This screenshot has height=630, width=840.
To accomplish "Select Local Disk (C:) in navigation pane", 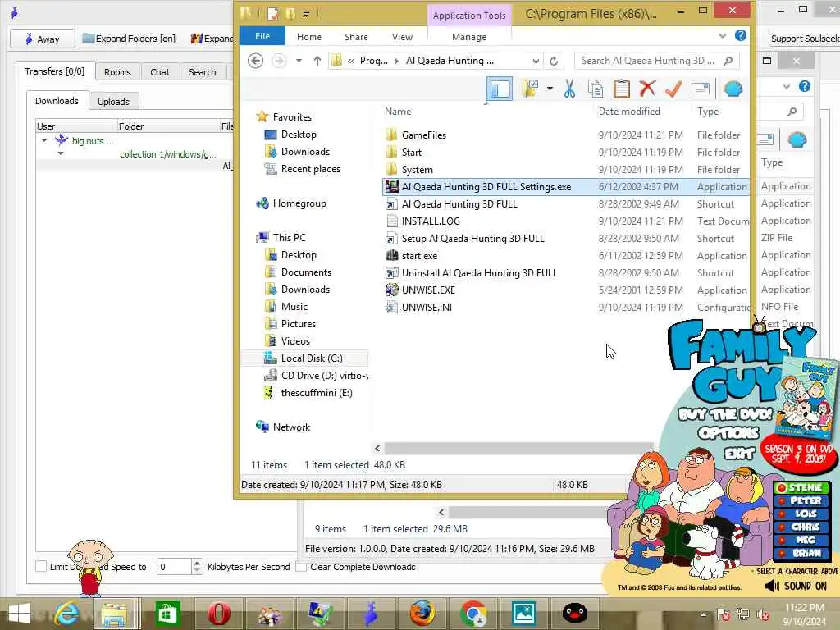I will pyautogui.click(x=305, y=358).
